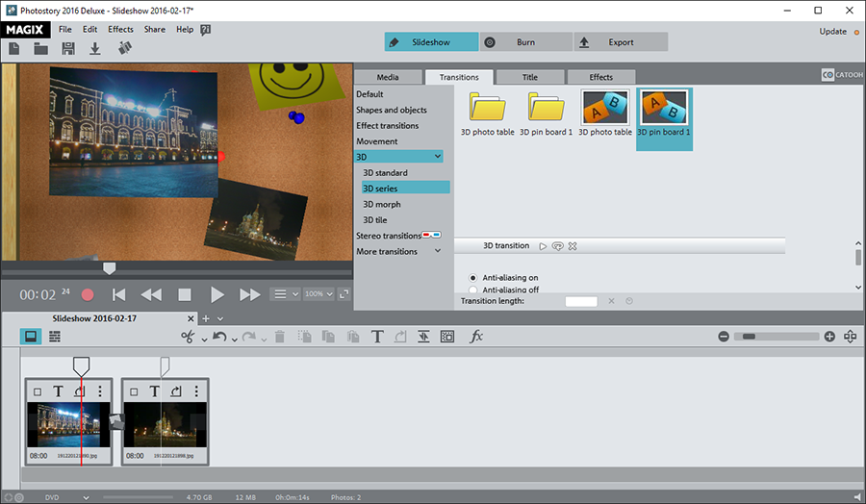Open the preview zoom 100% dropdown
866x504 pixels.
pos(318,294)
